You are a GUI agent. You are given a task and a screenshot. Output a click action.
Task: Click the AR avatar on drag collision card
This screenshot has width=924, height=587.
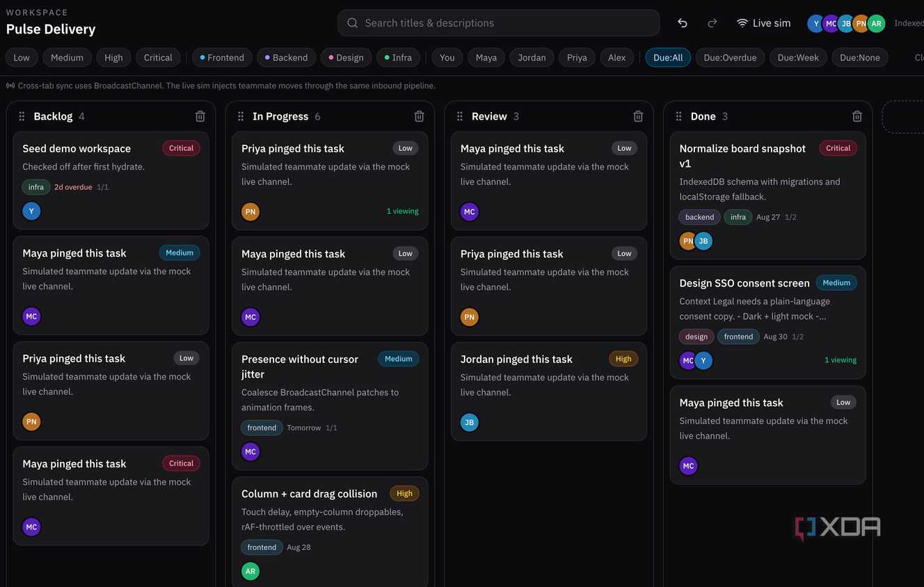pos(250,571)
